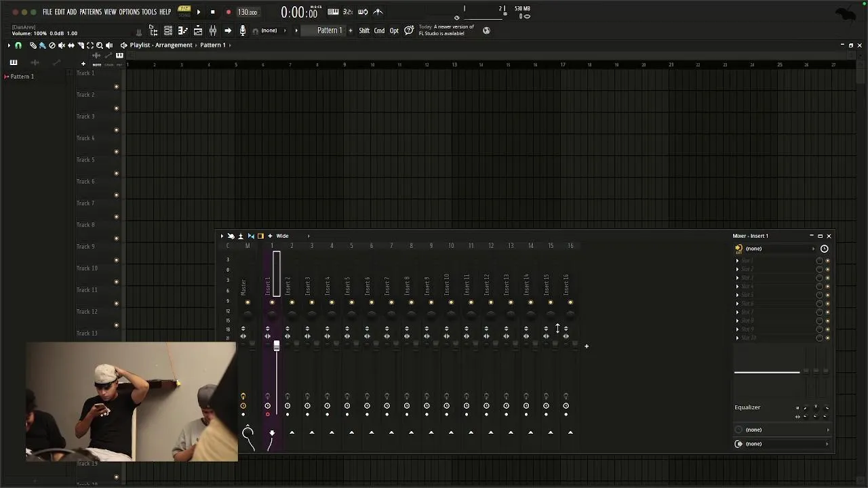Click the loop recording icon
Screen dimensions: 868x488
pyautogui.click(x=363, y=12)
